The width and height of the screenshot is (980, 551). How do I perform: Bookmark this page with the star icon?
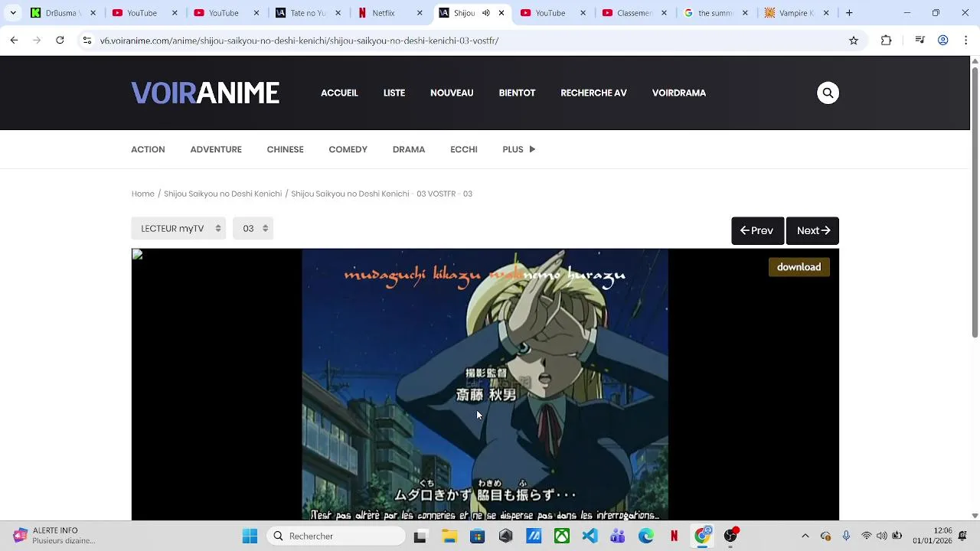click(854, 41)
